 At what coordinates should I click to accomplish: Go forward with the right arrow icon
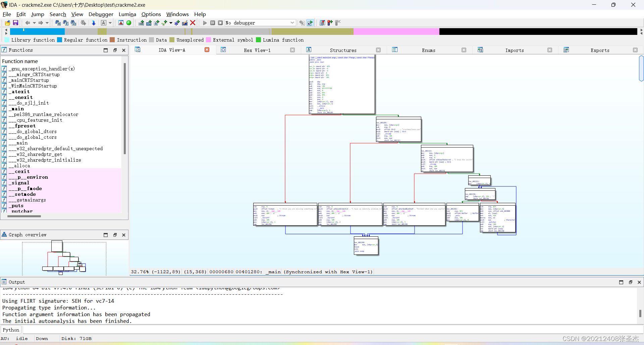[41, 23]
